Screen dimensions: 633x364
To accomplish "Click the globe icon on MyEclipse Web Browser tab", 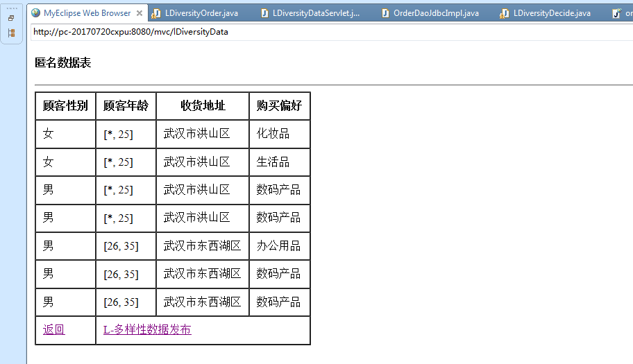I will tap(36, 13).
